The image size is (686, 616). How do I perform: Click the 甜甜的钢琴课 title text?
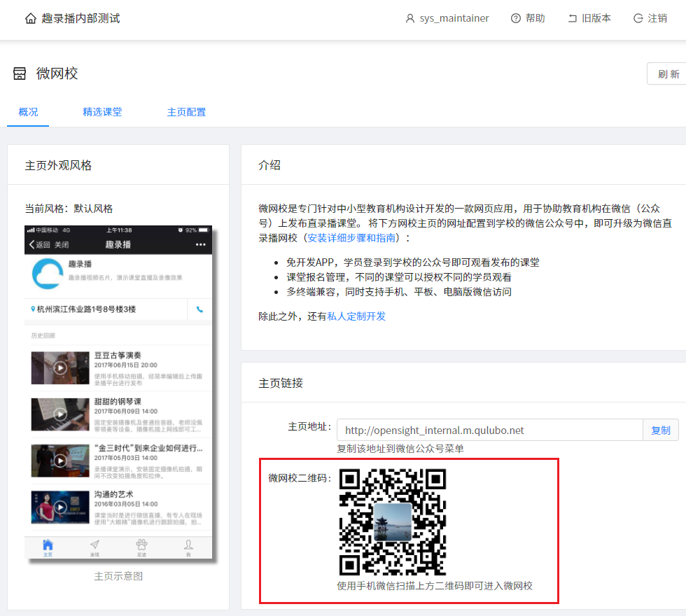pos(118,402)
